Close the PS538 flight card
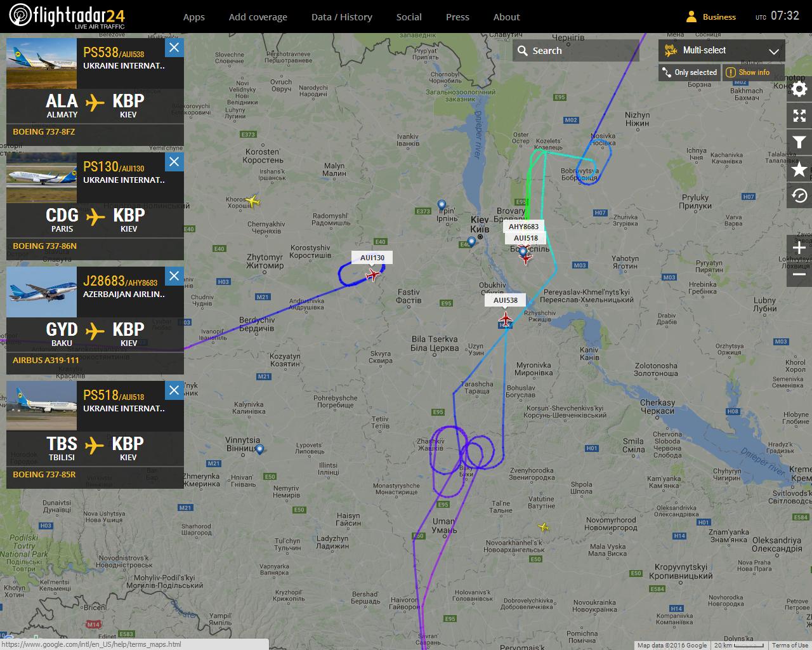This screenshot has width=812, height=650. point(174,48)
